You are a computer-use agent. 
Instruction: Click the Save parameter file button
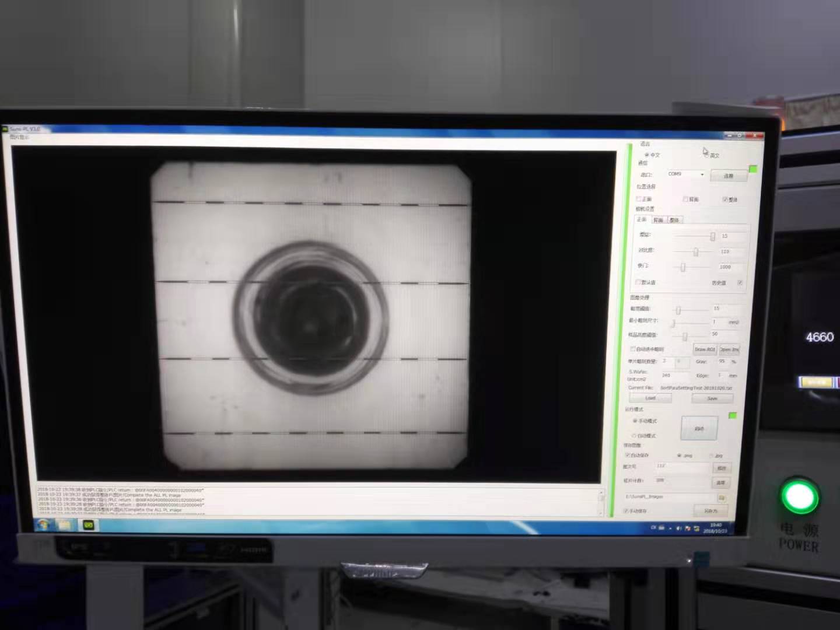(x=712, y=398)
